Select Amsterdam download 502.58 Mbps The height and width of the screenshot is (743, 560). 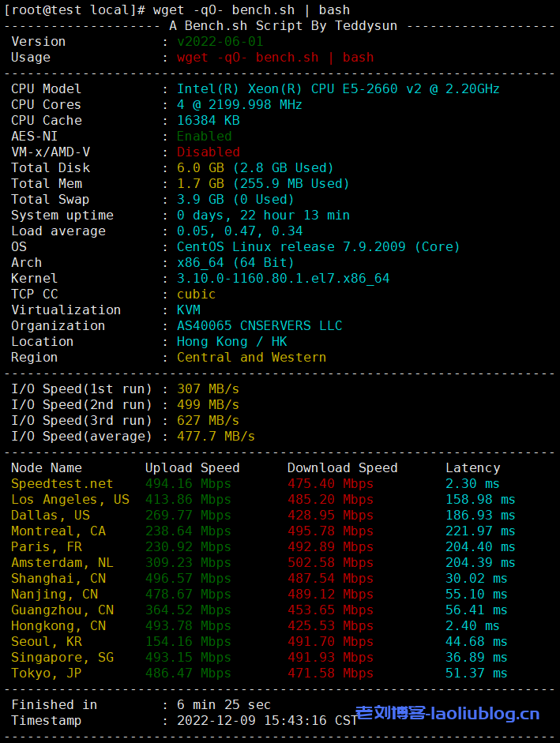click(330, 563)
